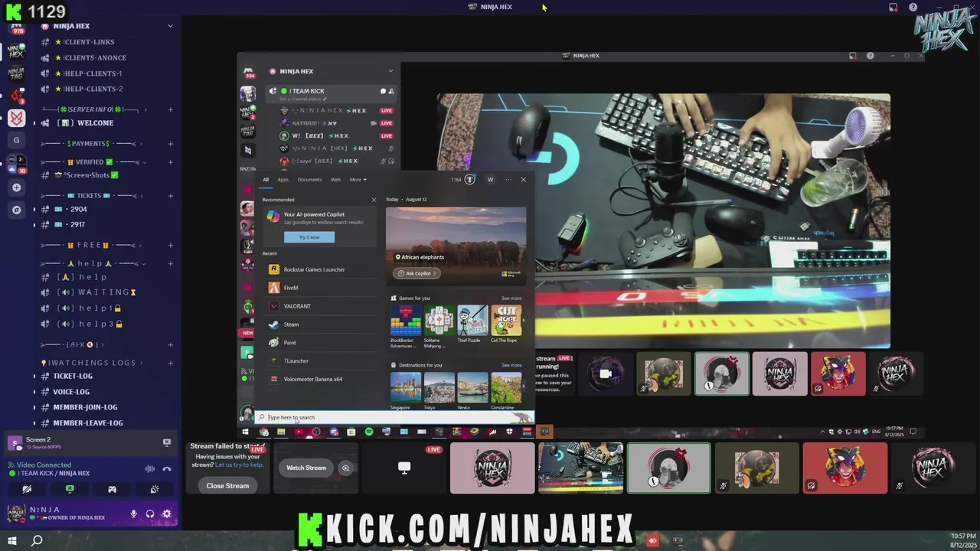Stop screen share with green screen icon

[x=70, y=489]
